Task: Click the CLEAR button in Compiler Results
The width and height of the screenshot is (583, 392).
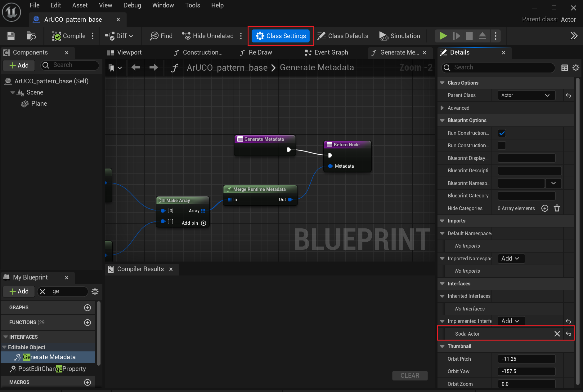Action: (410, 376)
